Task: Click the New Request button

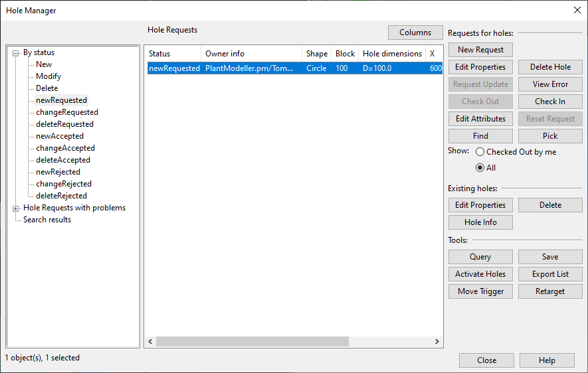Action: (x=480, y=50)
